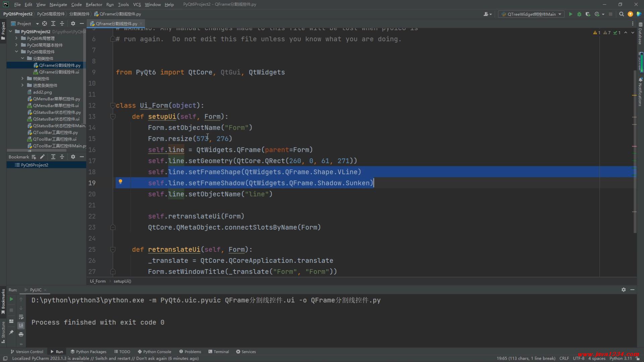Start debugging with the bug icon

point(579,14)
